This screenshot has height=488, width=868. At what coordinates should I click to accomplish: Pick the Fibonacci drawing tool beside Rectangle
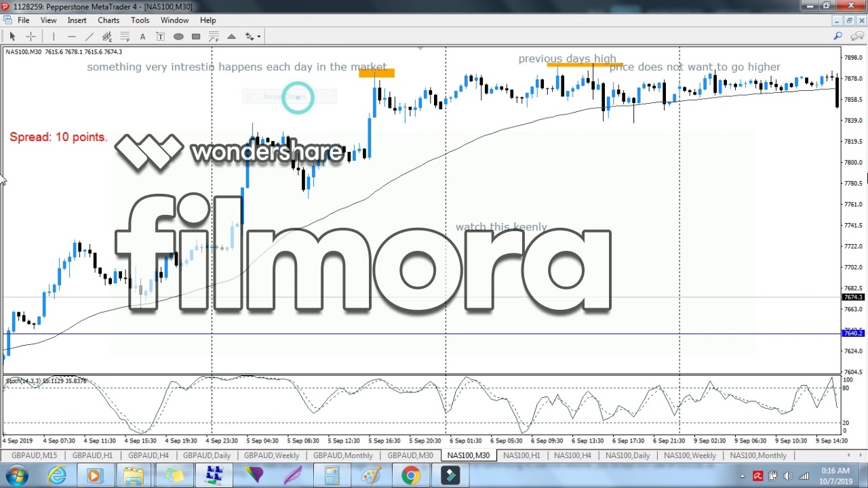(214, 37)
